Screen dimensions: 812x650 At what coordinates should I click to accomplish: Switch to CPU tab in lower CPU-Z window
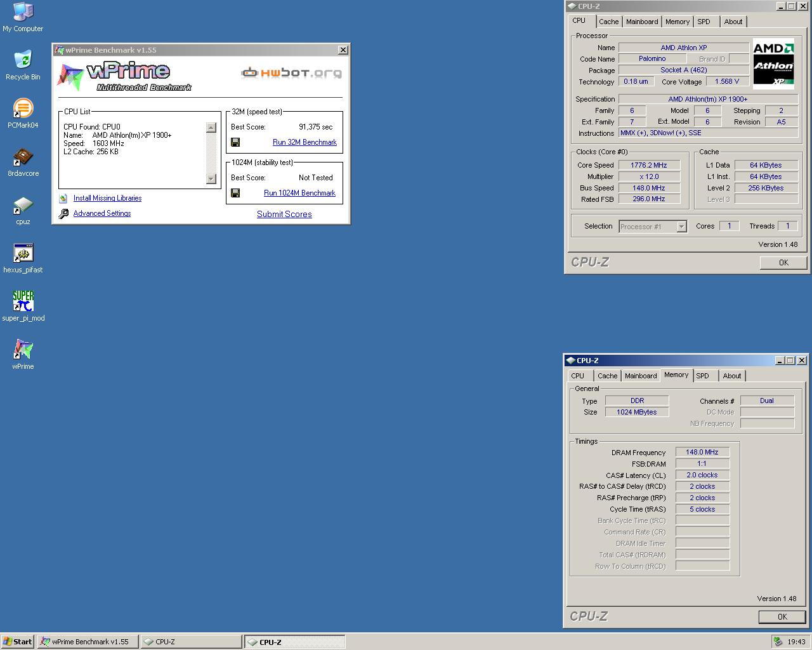point(578,376)
